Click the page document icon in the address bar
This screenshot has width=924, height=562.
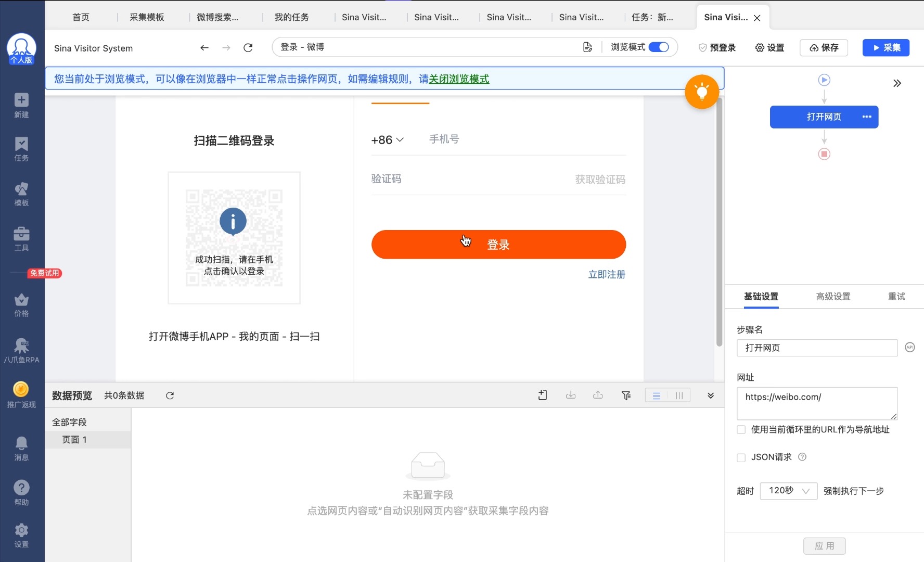pos(587,47)
